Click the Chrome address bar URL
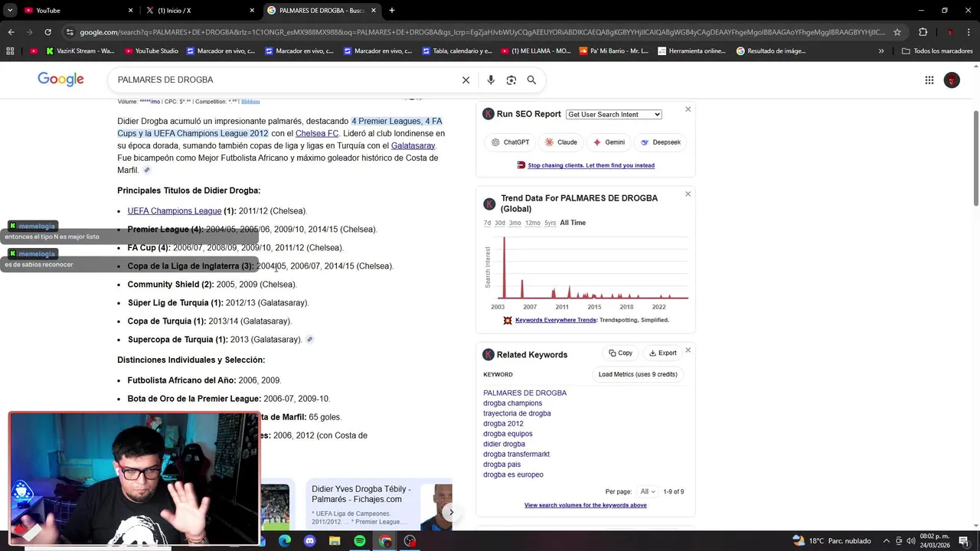 click(482, 32)
